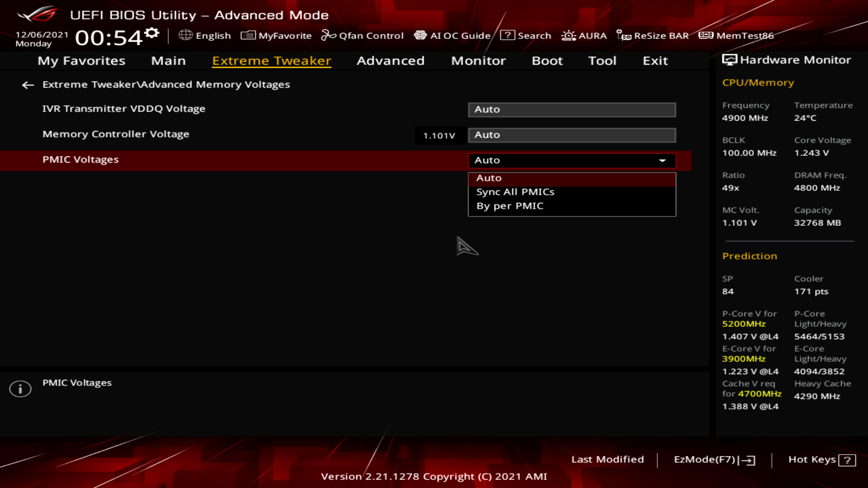Screen dimensions: 868x488
Task: Click the back arrow icon
Action: (28, 85)
